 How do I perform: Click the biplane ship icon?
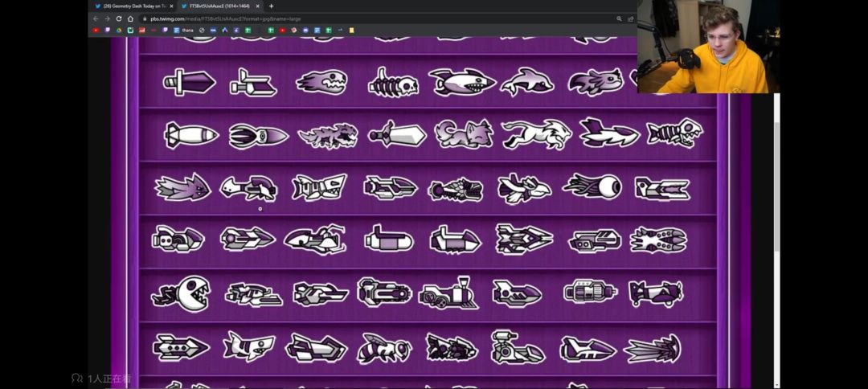(x=655, y=293)
